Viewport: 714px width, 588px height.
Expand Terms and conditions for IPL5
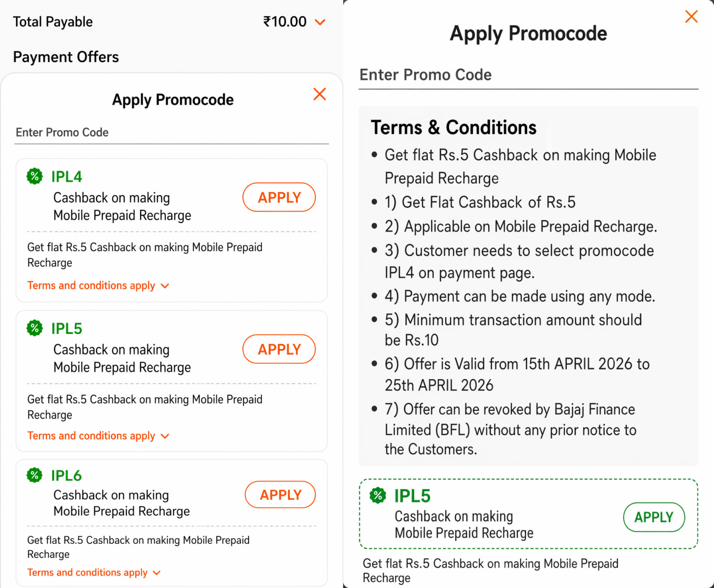click(x=98, y=435)
